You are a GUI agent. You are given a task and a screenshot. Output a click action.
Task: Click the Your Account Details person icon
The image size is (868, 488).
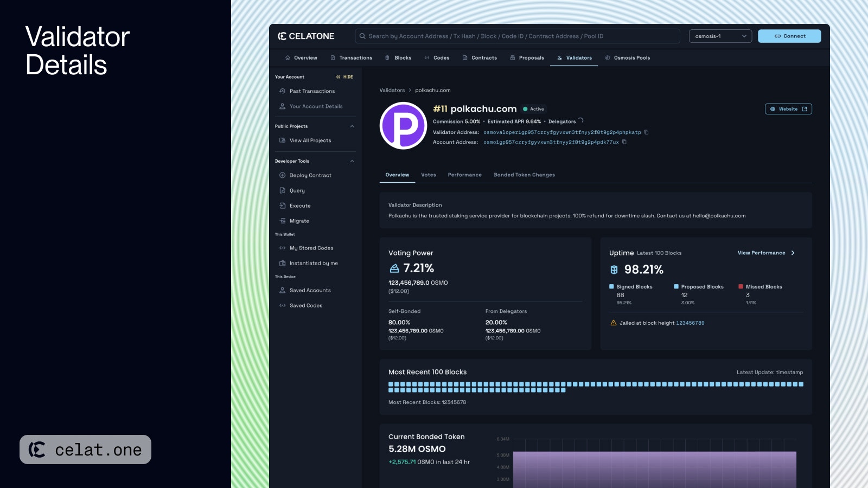282,106
